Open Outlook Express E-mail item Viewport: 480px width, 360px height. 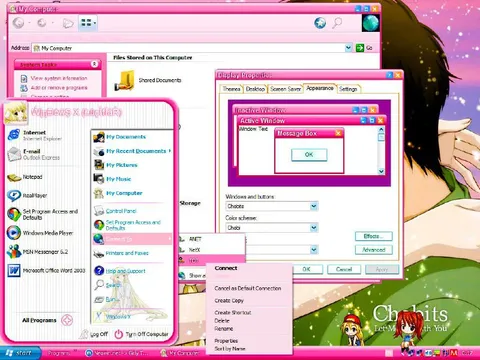(33, 154)
